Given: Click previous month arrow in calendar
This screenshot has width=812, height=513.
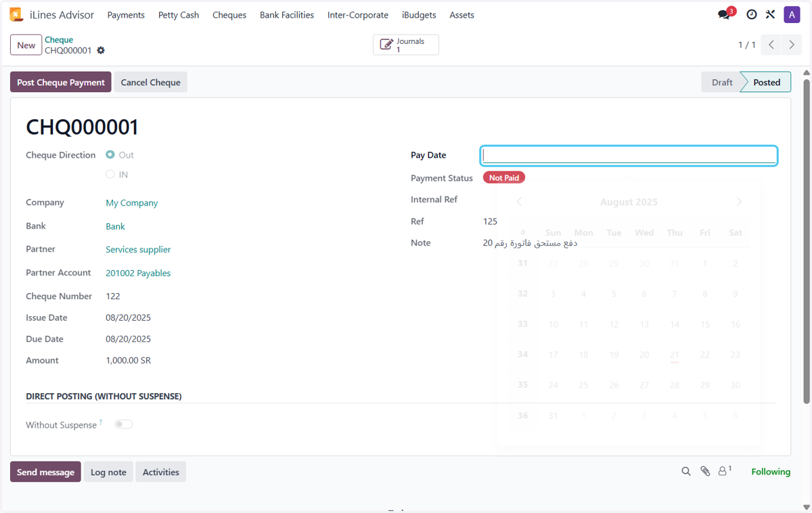Looking at the screenshot, I should (x=519, y=202).
